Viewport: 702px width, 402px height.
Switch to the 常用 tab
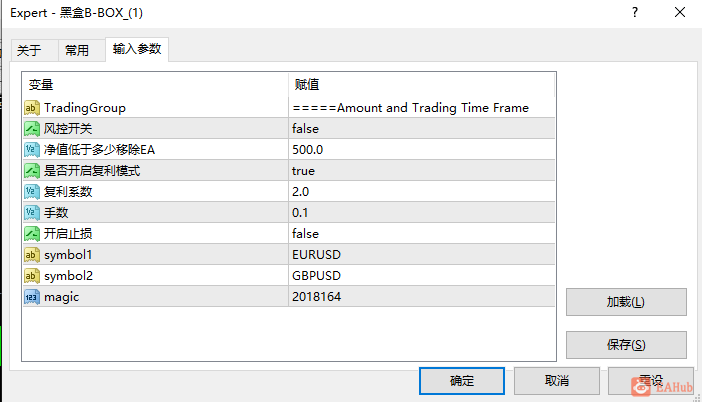tap(81, 50)
